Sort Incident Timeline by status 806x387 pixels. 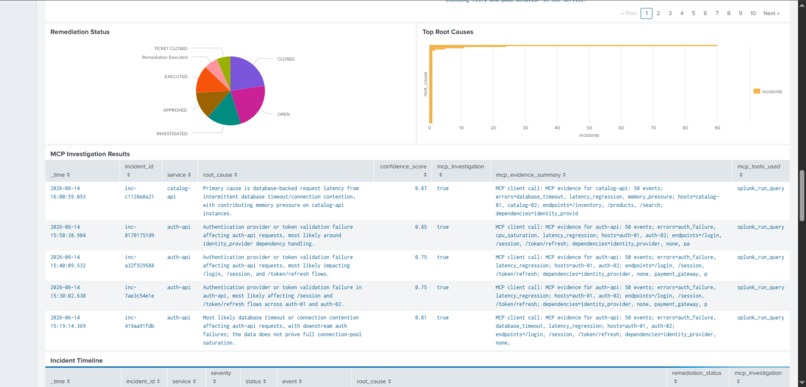[x=255, y=382]
